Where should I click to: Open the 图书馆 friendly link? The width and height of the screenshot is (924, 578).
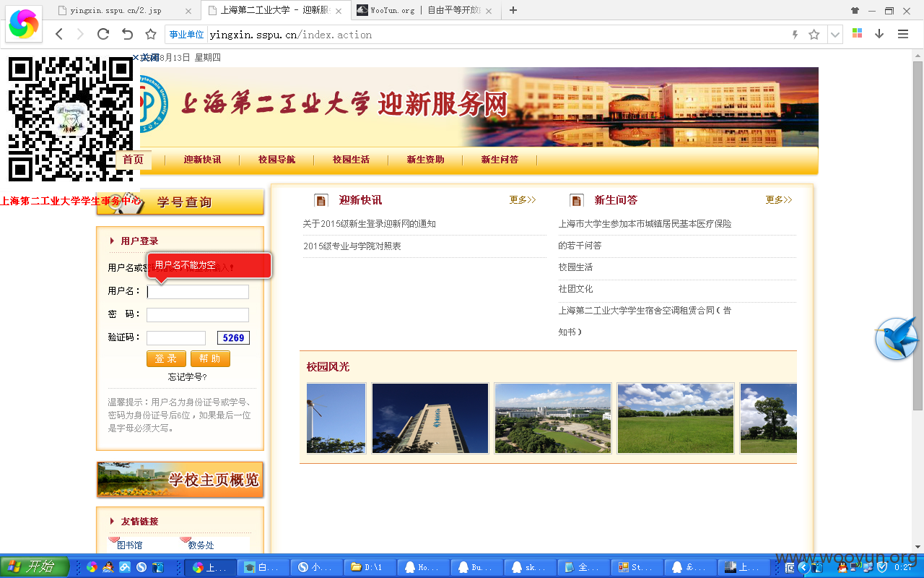(x=130, y=545)
